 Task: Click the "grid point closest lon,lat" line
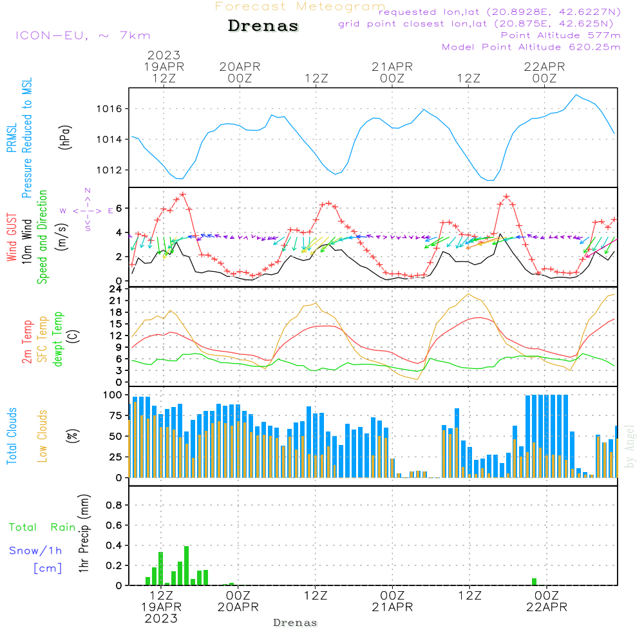pos(476,24)
